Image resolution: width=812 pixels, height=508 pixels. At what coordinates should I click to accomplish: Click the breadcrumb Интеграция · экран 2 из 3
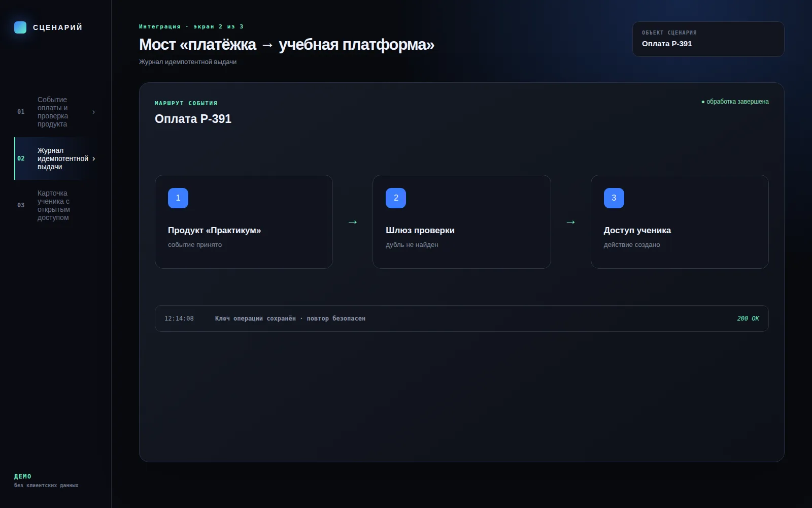[191, 26]
